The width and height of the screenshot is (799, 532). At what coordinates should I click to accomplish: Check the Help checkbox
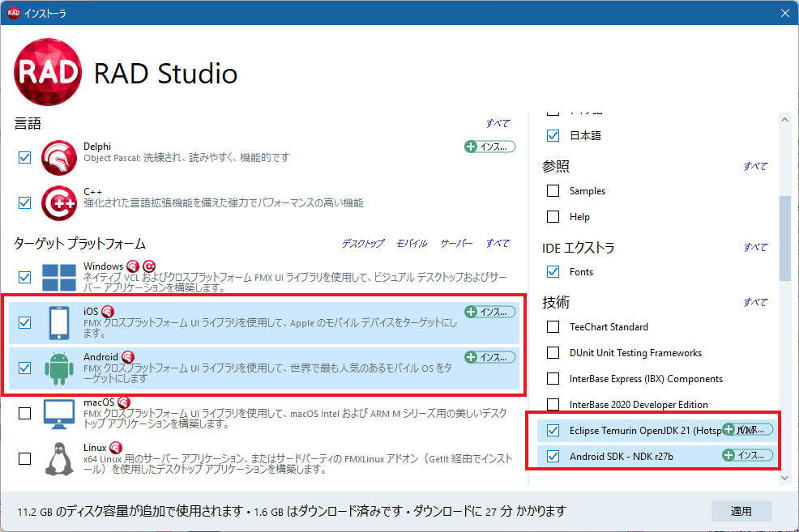point(553,217)
